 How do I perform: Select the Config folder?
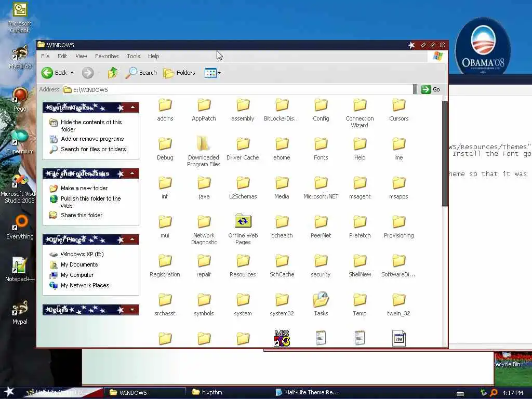click(x=321, y=110)
